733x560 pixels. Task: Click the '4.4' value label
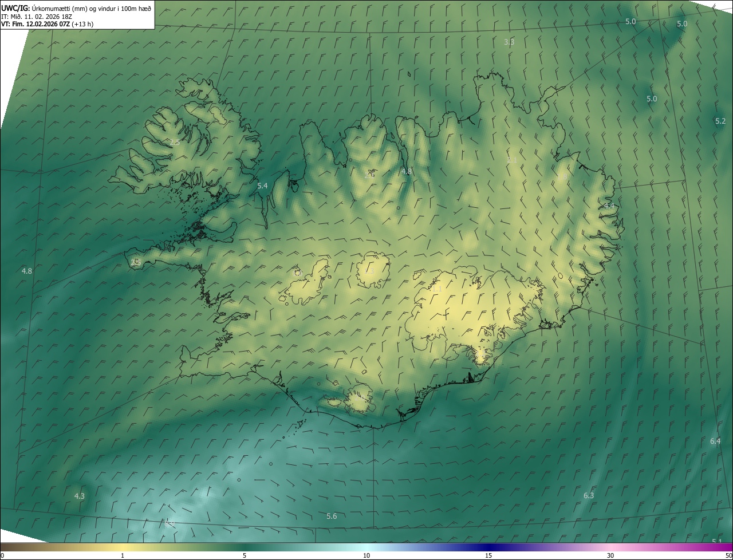609,206
